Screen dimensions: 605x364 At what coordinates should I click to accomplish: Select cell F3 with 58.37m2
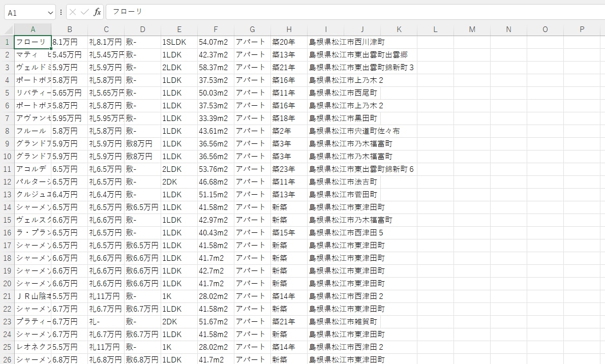(x=216, y=68)
